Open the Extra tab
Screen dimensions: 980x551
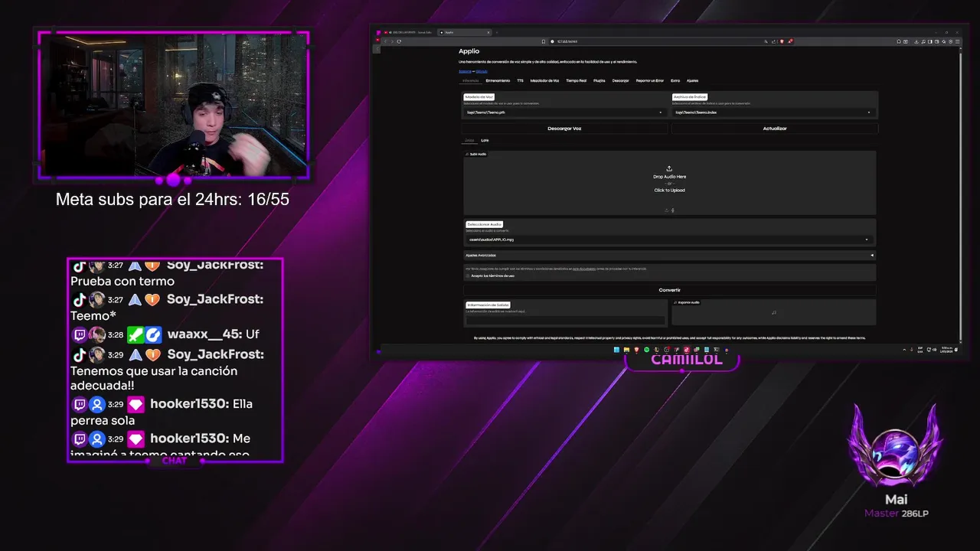click(x=675, y=80)
